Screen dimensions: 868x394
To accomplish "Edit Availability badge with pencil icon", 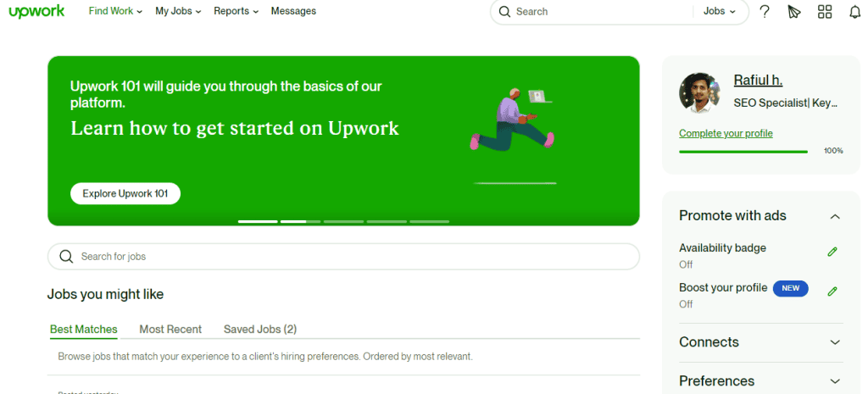I will pyautogui.click(x=832, y=252).
